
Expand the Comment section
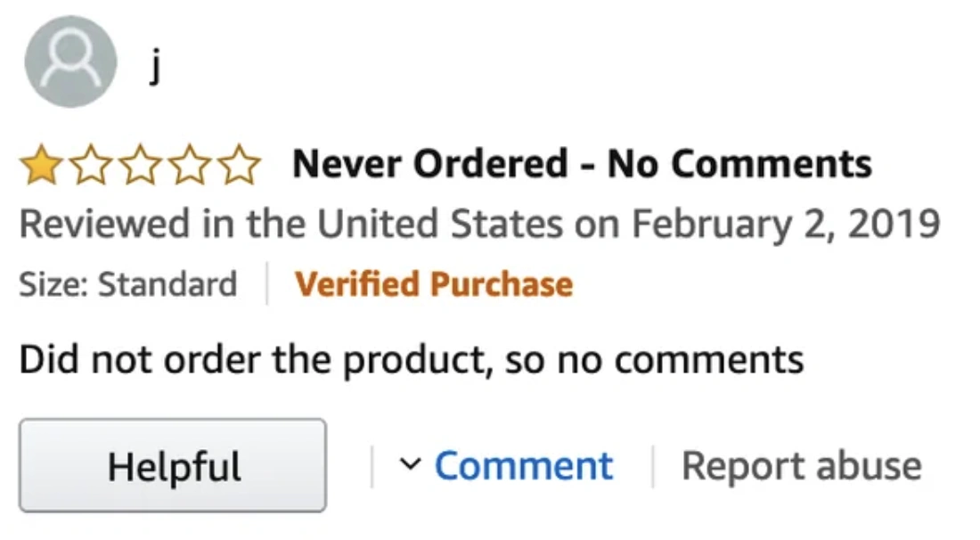tap(524, 464)
